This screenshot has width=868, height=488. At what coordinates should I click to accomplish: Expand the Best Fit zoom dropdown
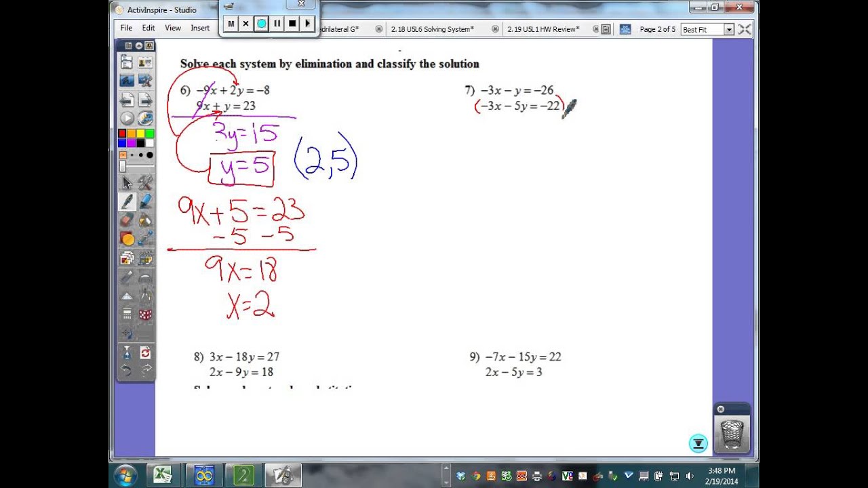coord(729,30)
